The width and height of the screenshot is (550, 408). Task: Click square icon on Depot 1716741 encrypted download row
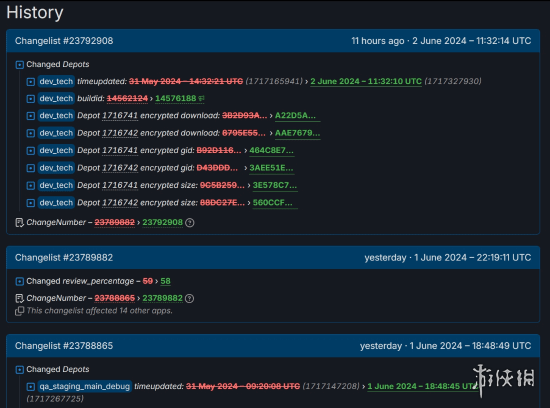click(31, 116)
